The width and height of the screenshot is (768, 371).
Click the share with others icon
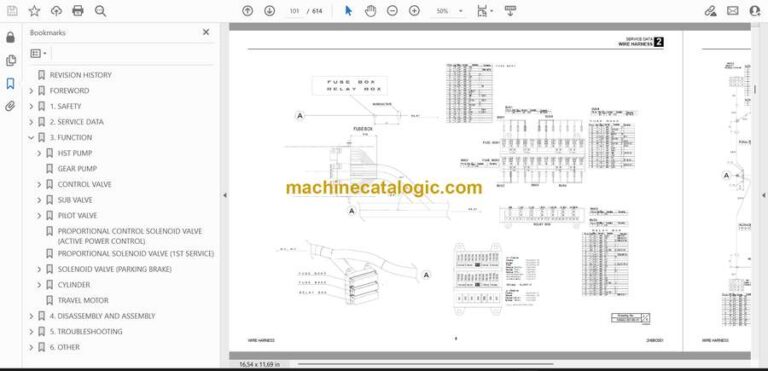(755, 11)
